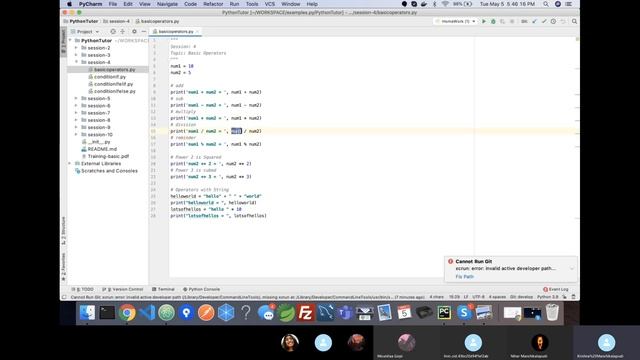Viewport: 640px width, 360px height.
Task: Open Finder from the Dock
Action: (x=87, y=313)
